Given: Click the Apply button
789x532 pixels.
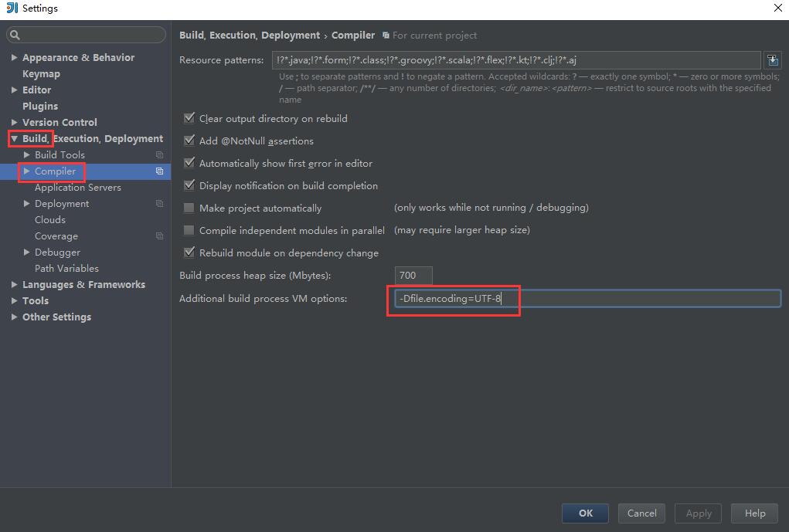Looking at the screenshot, I should (699, 513).
